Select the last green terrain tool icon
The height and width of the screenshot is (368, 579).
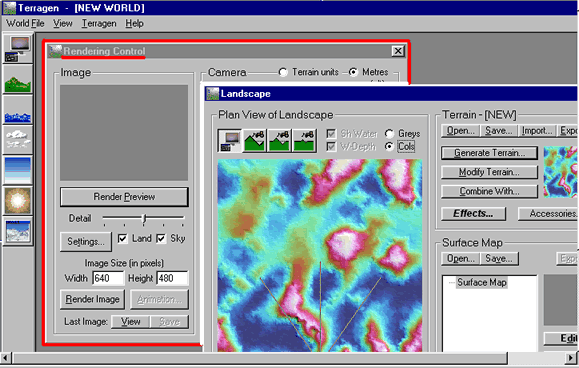(x=304, y=140)
